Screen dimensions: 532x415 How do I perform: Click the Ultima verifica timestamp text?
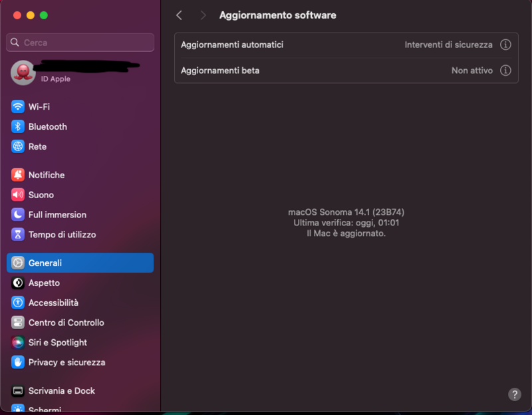coord(346,223)
